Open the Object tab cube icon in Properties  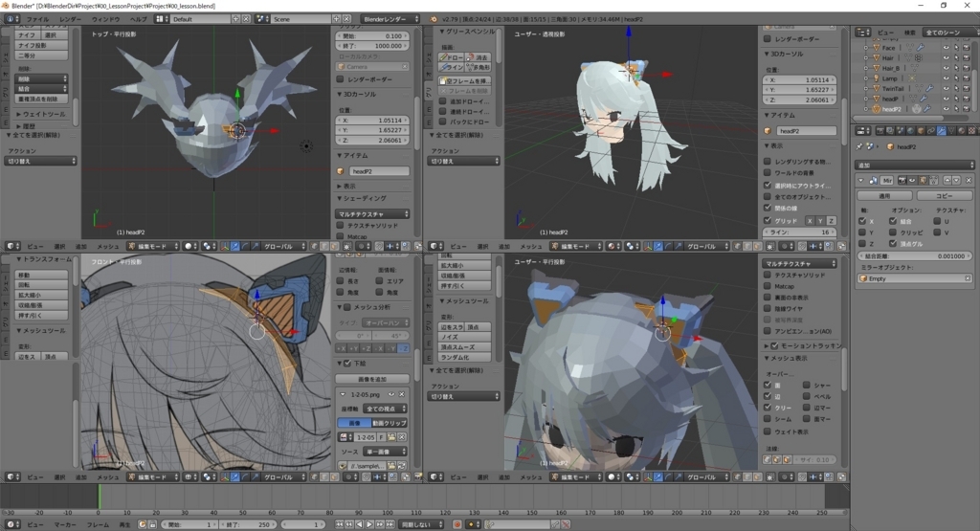point(921,130)
